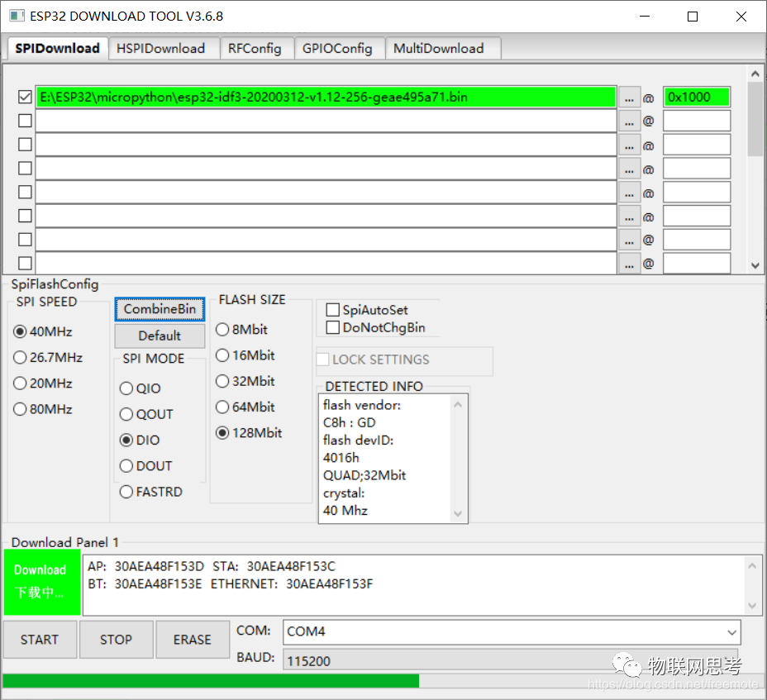
Task: Close the ESP32 Download Tool window
Action: tap(741, 17)
